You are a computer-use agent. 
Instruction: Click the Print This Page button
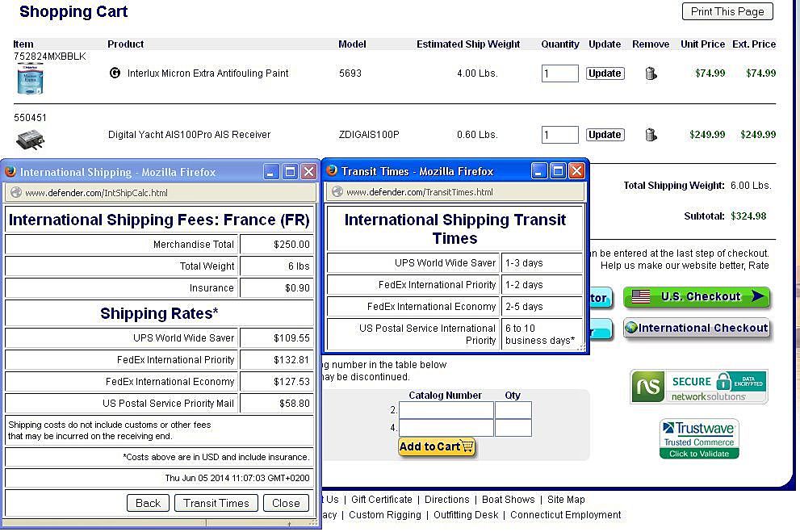(x=727, y=11)
